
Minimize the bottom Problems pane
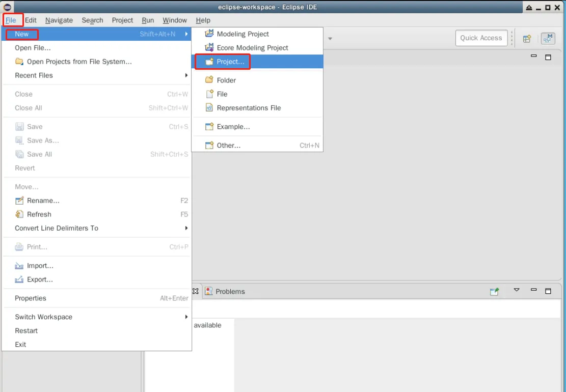tap(533, 290)
